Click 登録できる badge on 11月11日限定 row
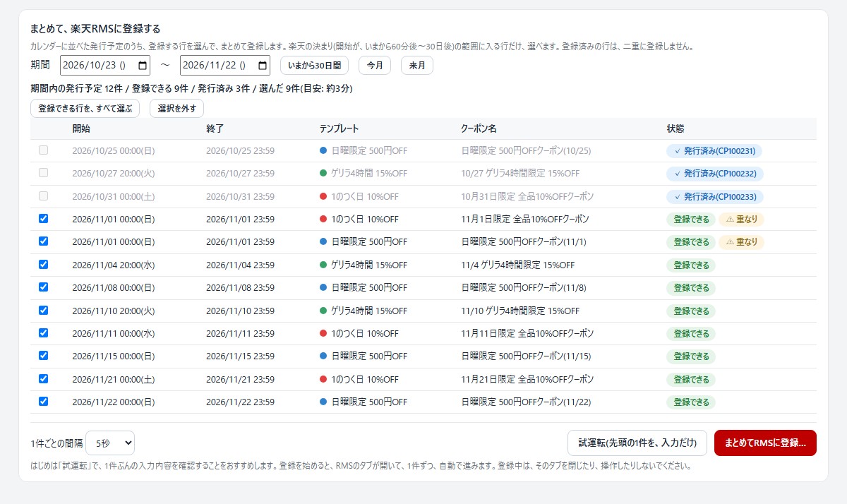The height and width of the screenshot is (504, 847). tap(691, 334)
